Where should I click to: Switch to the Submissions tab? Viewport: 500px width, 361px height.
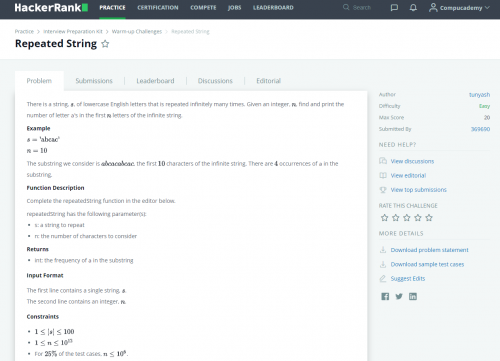(94, 81)
